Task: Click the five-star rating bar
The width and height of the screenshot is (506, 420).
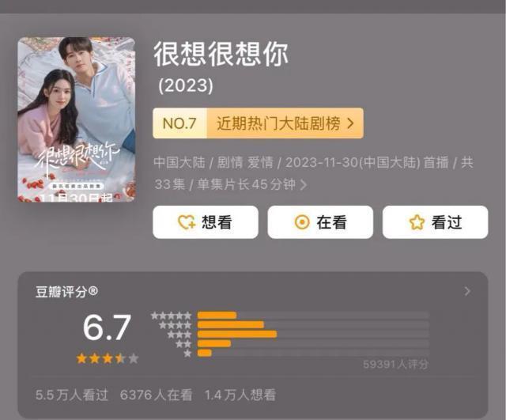Action: tap(313, 316)
